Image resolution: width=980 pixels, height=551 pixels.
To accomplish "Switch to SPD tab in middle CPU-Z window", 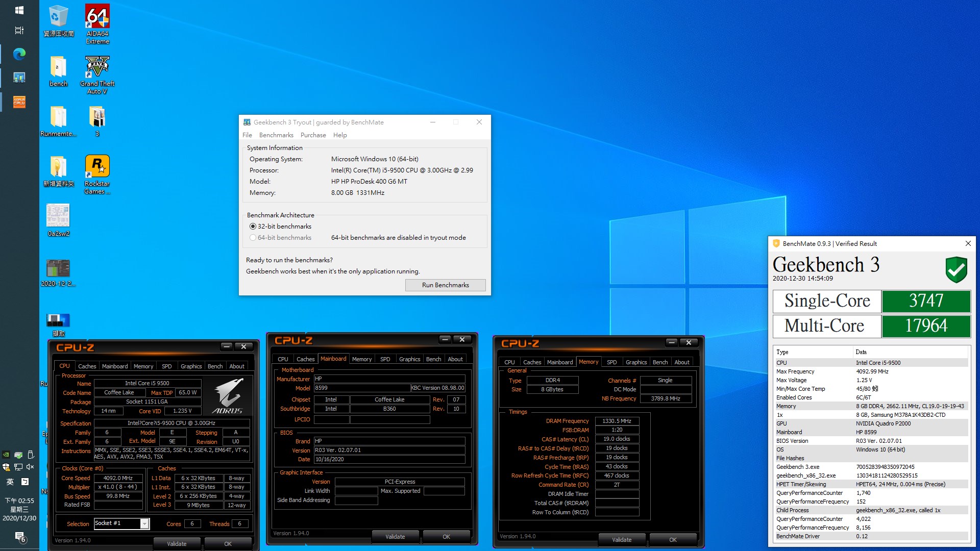I will coord(385,359).
